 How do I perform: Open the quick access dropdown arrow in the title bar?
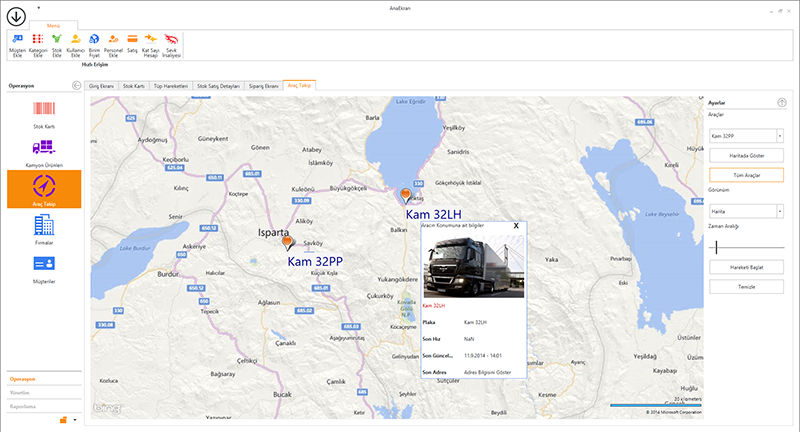pos(39,8)
